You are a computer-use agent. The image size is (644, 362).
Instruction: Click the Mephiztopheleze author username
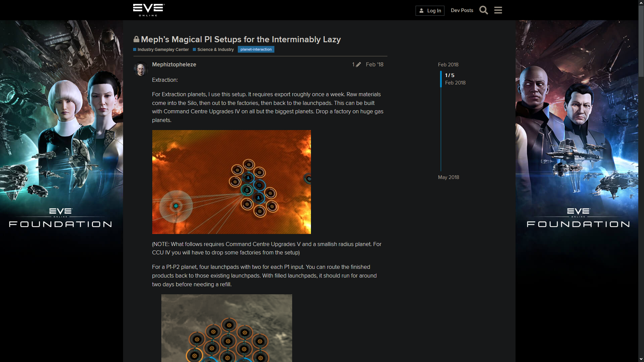pyautogui.click(x=174, y=64)
